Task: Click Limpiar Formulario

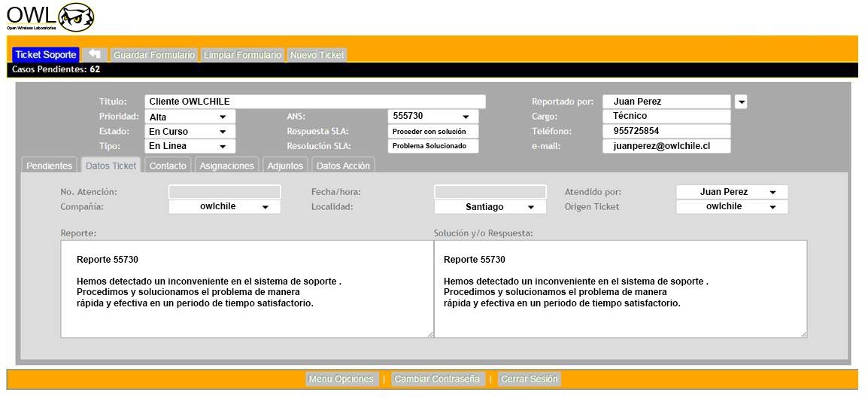Action: (x=242, y=55)
